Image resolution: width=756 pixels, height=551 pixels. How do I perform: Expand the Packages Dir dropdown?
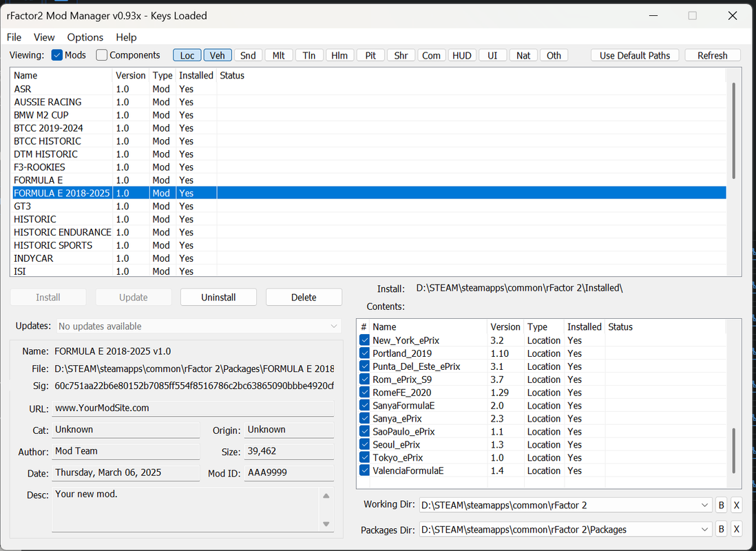pos(705,529)
